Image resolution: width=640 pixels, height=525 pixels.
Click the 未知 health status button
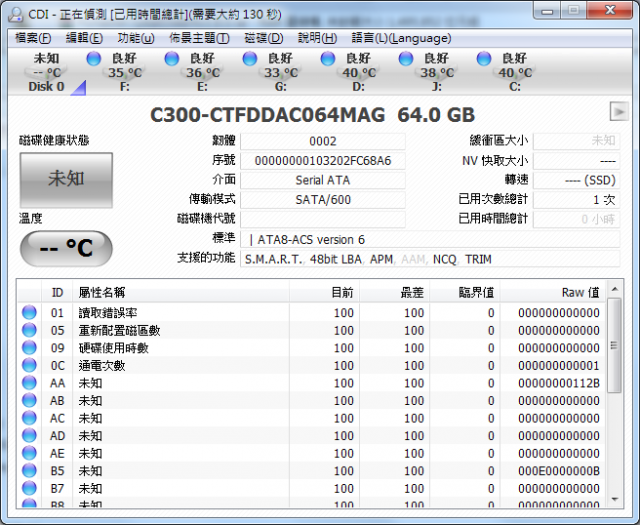[66, 180]
